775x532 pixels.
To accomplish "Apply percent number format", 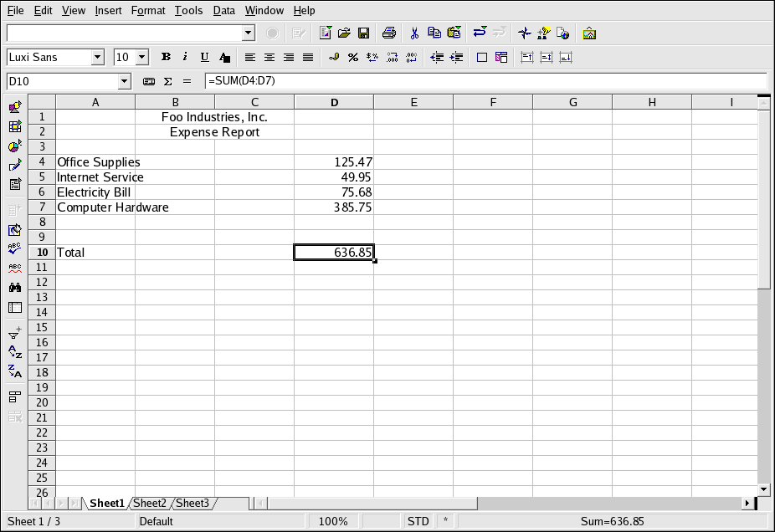I will coord(353,58).
